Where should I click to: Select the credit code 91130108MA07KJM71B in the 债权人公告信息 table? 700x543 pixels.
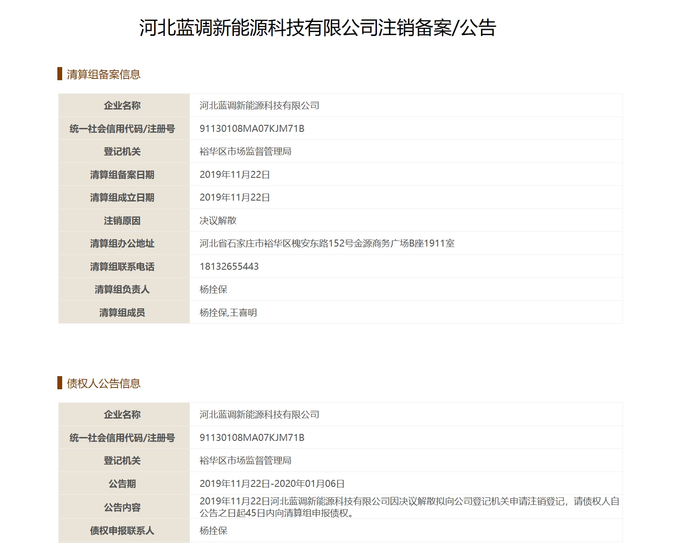pyautogui.click(x=252, y=438)
